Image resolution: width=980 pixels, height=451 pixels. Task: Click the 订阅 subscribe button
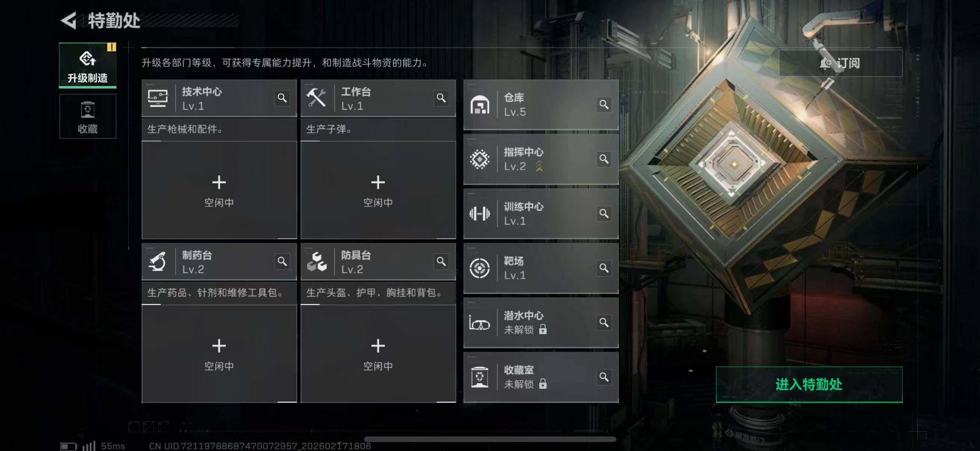[840, 63]
